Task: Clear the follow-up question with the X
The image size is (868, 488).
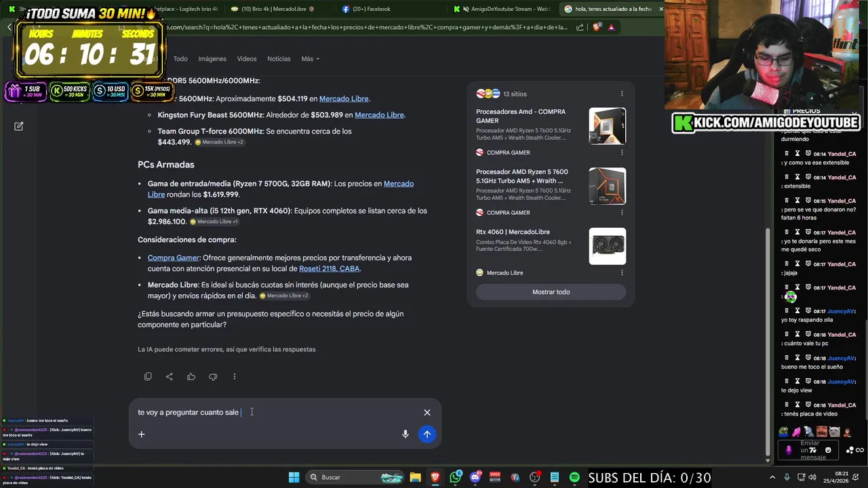Action: [x=427, y=412]
